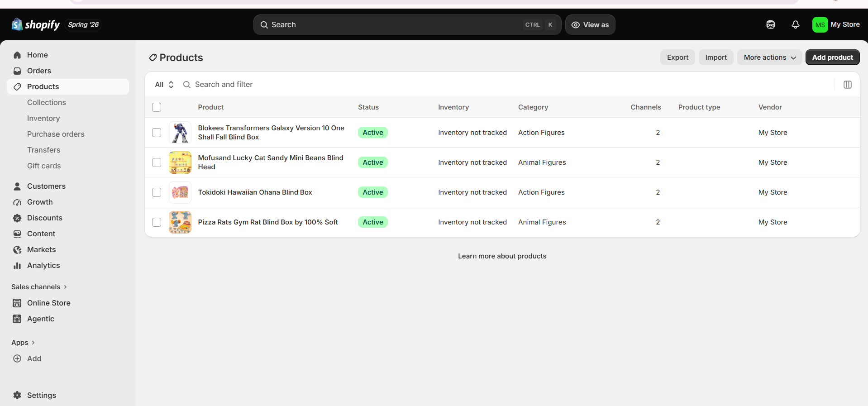868x406 pixels.
Task: Select the Mofusand Lucky Cat checkbox
Action: 157,162
